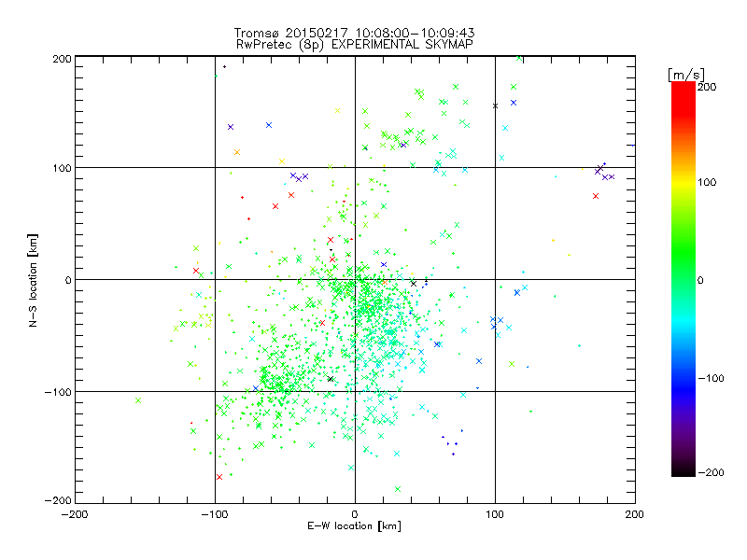This screenshot has height=560, width=747.
Task: Pick the black bottom end of the velocity colorbar
Action: pyautogui.click(x=684, y=472)
